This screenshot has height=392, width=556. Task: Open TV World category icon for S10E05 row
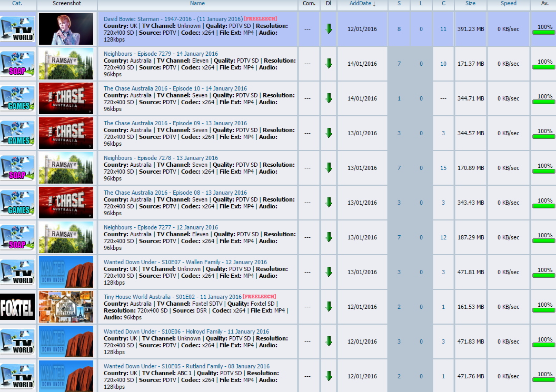[17, 376]
